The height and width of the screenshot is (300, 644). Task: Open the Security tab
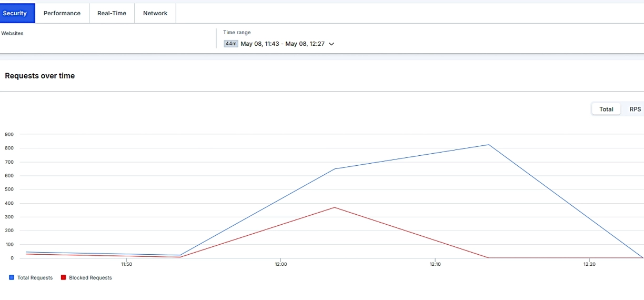coord(15,13)
